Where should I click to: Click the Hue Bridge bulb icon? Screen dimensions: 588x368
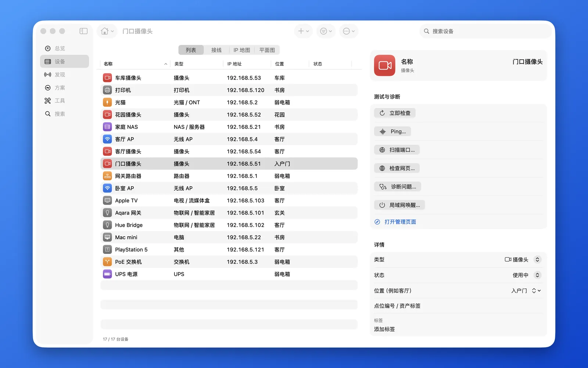pos(107,225)
